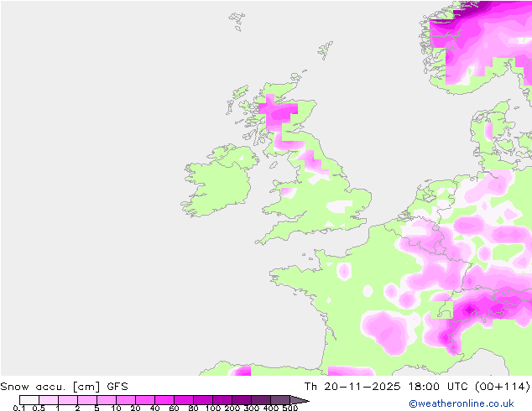Image resolution: width=532 pixels, height=411 pixels.
Task: Open the weatheronline.co.uk link
Action: click(x=462, y=403)
